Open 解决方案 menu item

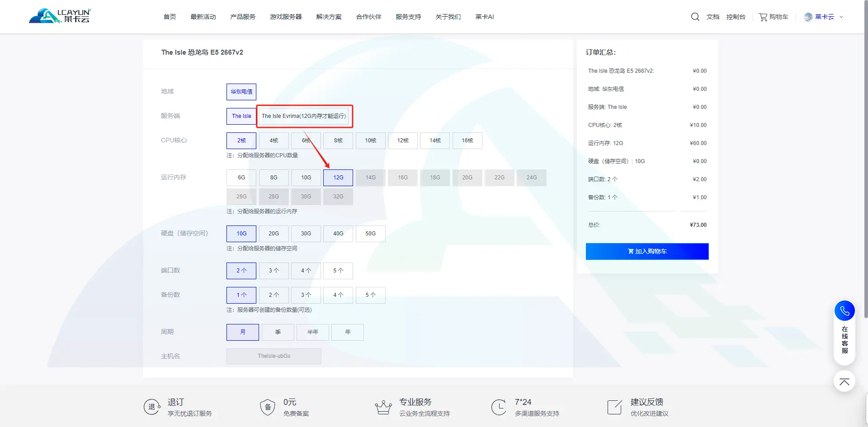[329, 17]
